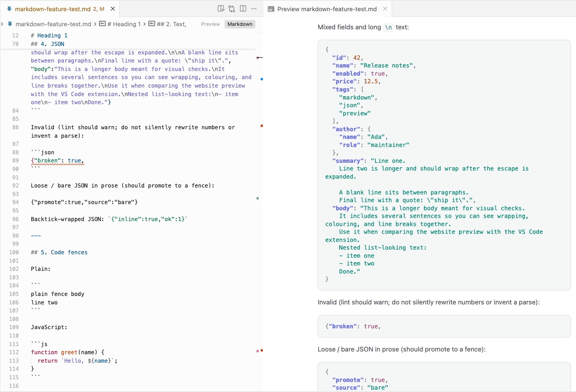Expand the chevron before the file breadcrumb
The height and width of the screenshot is (392, 576).
pyautogui.click(x=2, y=24)
